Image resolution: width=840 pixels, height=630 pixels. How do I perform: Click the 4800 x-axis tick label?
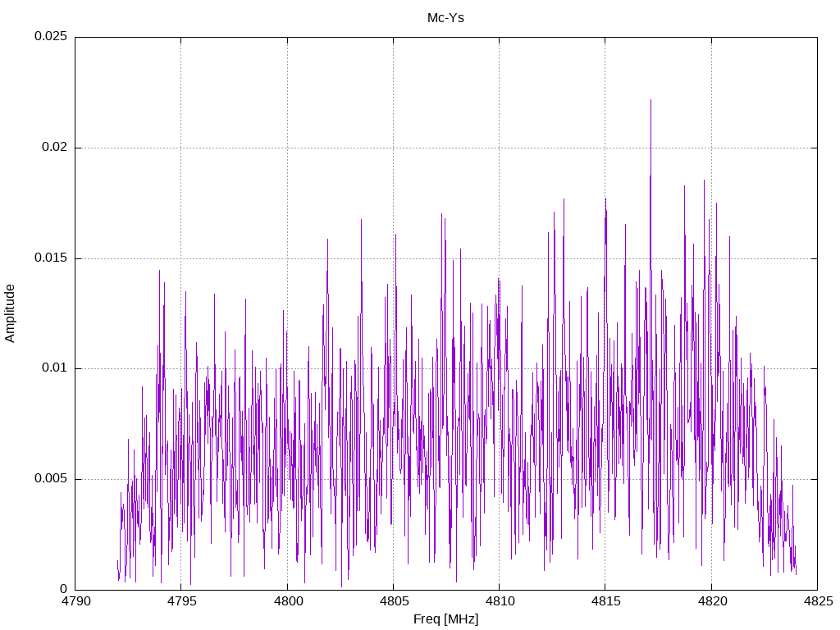[x=288, y=601]
